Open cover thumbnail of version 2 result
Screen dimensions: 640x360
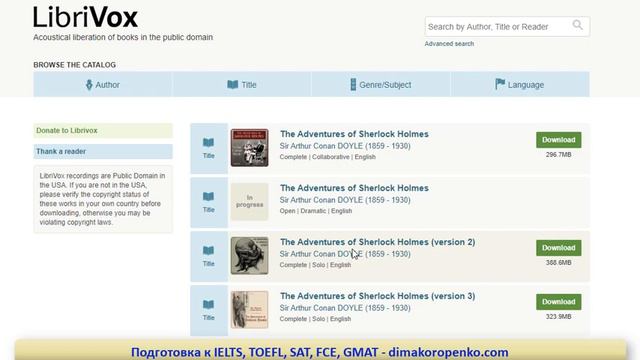[x=249, y=256]
